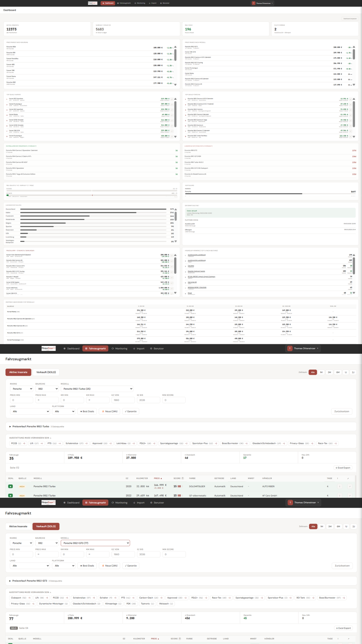The width and height of the screenshot is (362, 644).
Task: Click 'Dashboard anpassen' button
Action: pyautogui.click(x=350, y=19)
